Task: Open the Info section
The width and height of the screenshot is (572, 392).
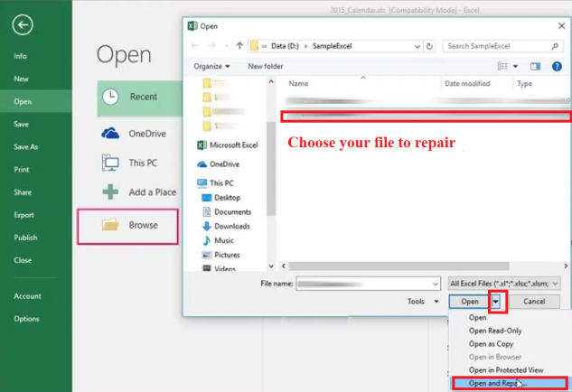Action: coord(21,56)
